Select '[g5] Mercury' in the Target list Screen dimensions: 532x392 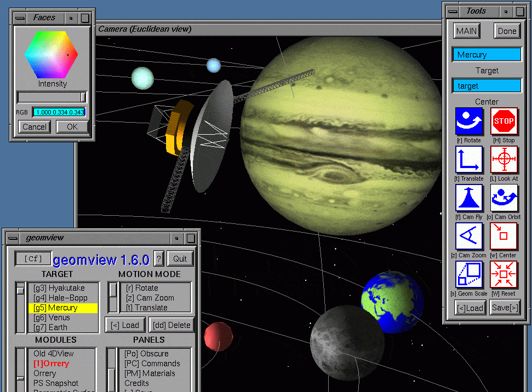coord(64,308)
